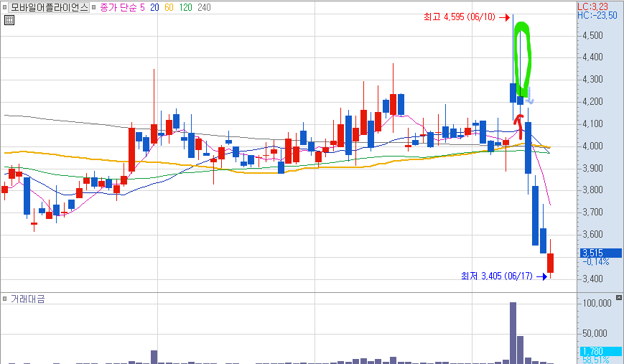Viewport: 624px width, 364px height.
Task: Select the 60-day moving average label
Action: tap(169, 8)
